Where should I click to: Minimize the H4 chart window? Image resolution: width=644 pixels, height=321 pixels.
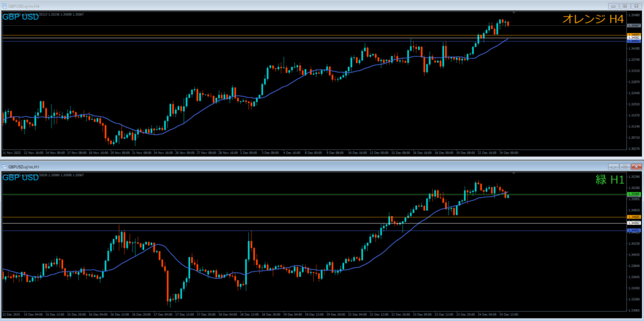coord(613,6)
